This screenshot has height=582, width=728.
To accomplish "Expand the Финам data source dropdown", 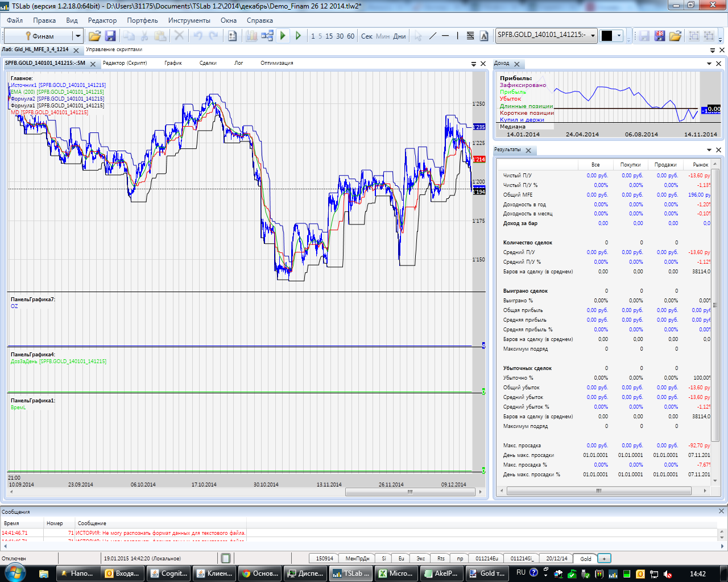I will pyautogui.click(x=78, y=36).
